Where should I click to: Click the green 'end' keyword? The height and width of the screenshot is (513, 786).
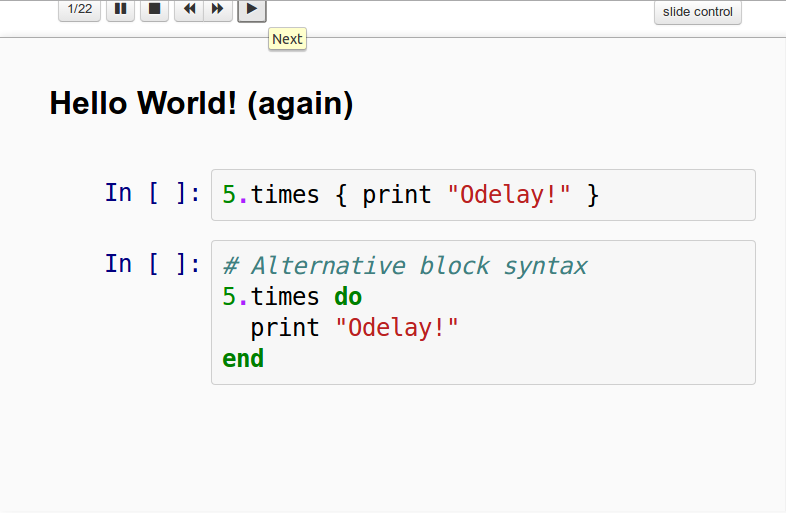tap(243, 359)
